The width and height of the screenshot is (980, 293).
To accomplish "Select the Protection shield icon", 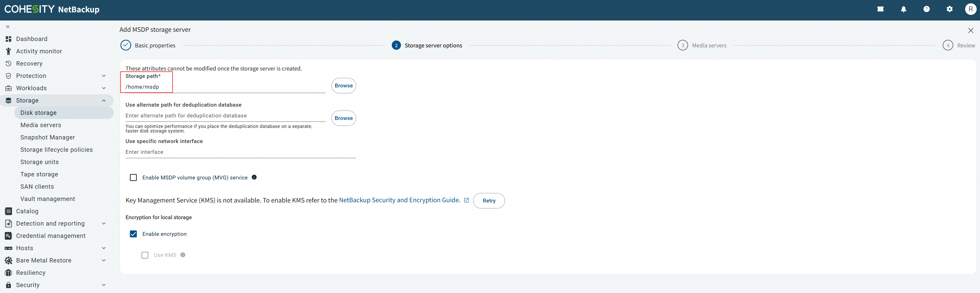I will pyautogui.click(x=8, y=76).
